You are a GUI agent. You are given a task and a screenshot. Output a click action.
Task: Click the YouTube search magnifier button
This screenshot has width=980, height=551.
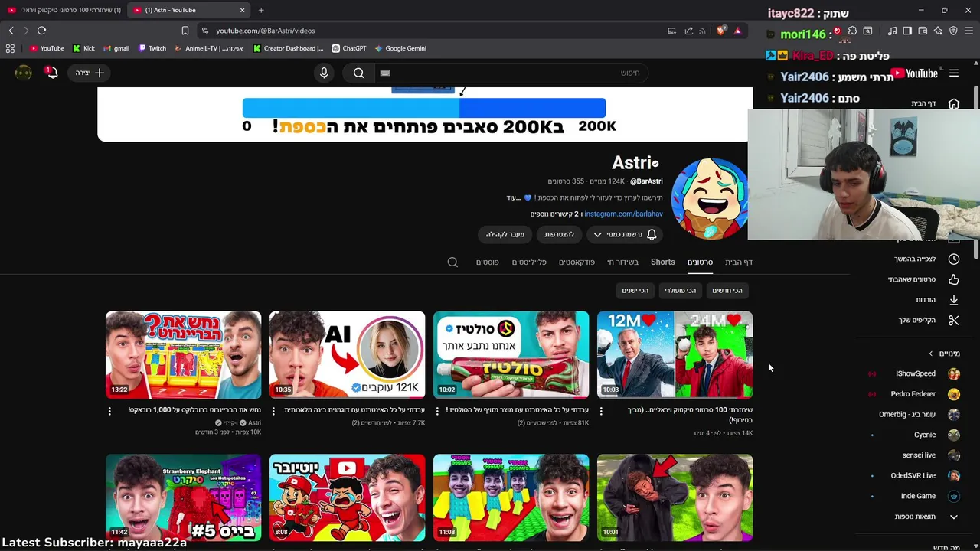[x=359, y=73]
